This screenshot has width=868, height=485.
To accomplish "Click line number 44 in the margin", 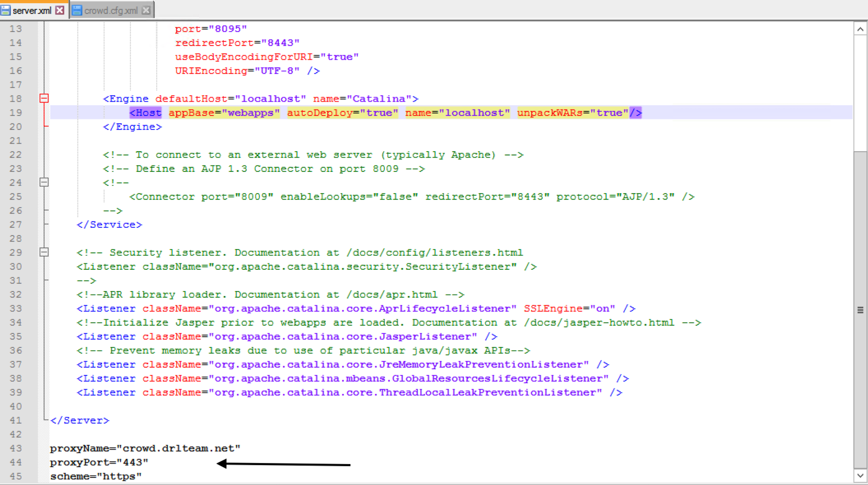I will (x=16, y=462).
